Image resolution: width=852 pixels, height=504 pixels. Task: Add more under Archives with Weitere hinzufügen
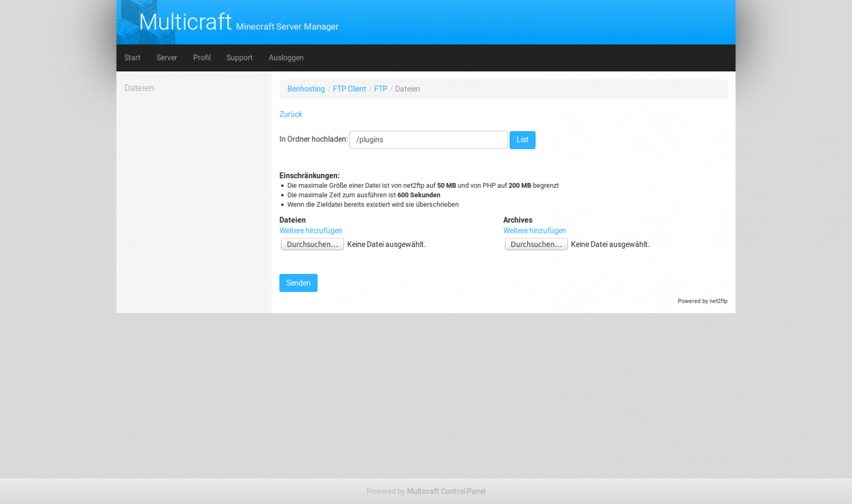(535, 230)
